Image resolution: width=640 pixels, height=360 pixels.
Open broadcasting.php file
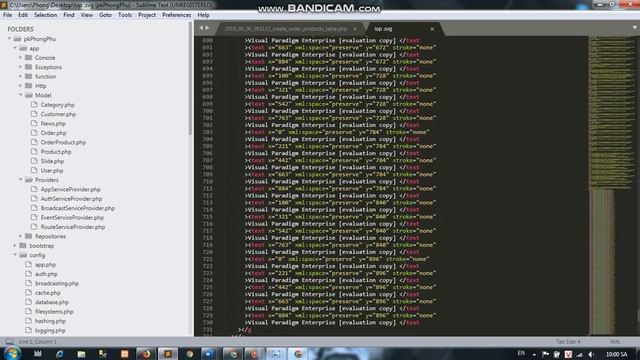click(57, 283)
